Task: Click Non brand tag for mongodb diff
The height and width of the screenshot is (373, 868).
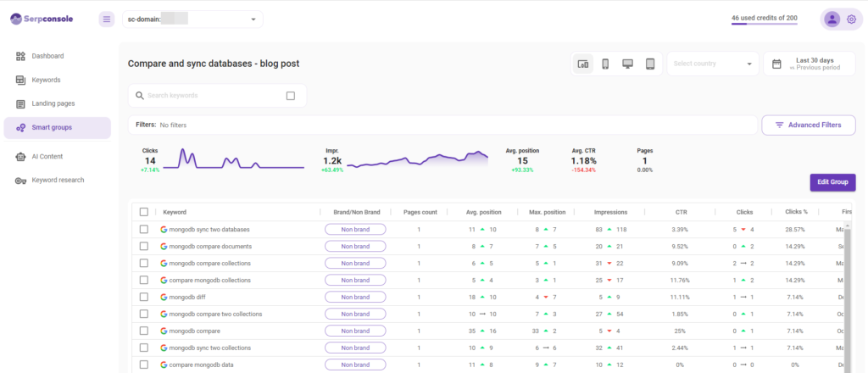Action: click(x=355, y=298)
